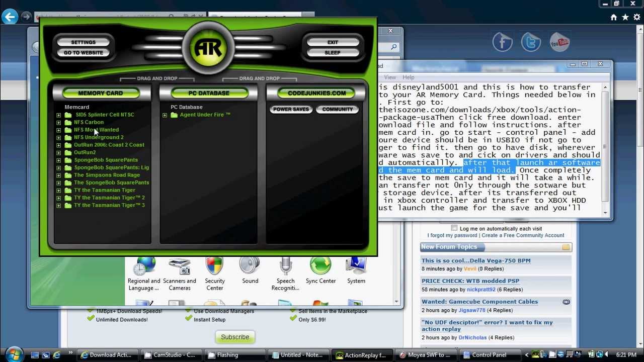The image size is (644, 362).
Task: Expand the Agent Under Fire entry
Action: (x=165, y=115)
